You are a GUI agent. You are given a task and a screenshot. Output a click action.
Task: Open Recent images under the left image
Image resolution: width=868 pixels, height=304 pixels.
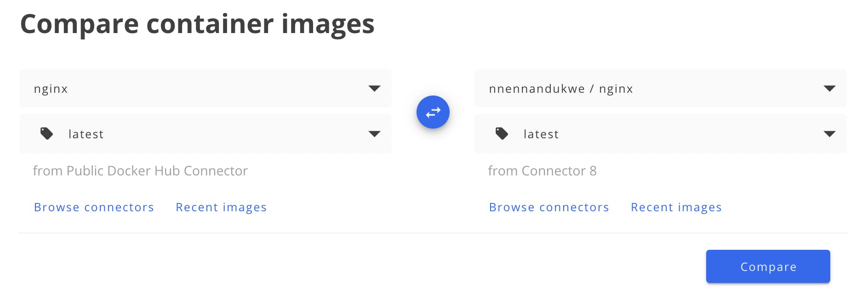pos(221,207)
